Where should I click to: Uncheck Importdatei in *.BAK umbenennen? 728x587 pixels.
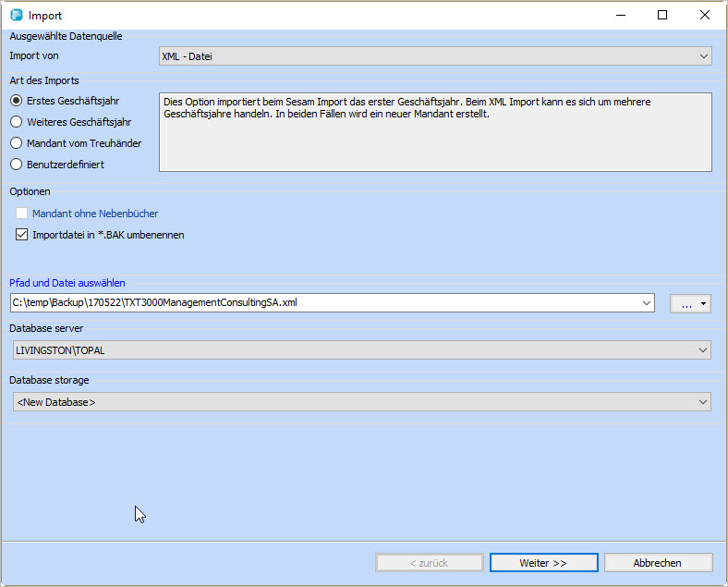click(x=22, y=235)
